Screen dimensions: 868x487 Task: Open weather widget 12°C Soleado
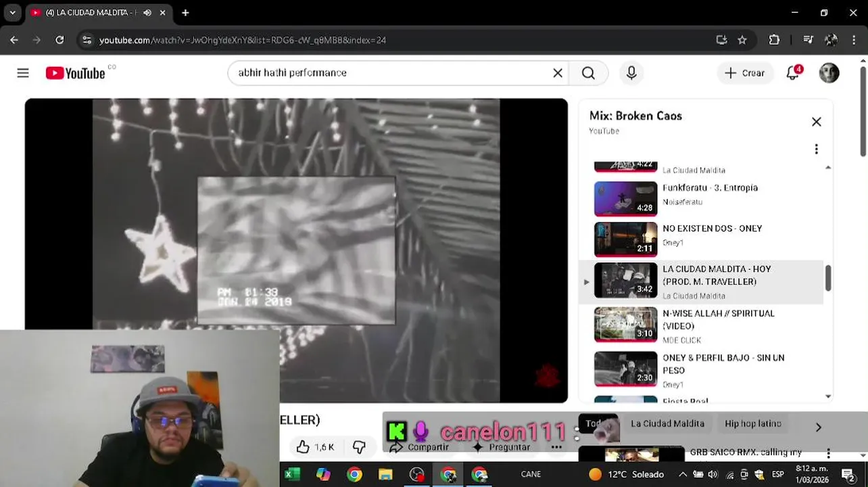coord(626,474)
